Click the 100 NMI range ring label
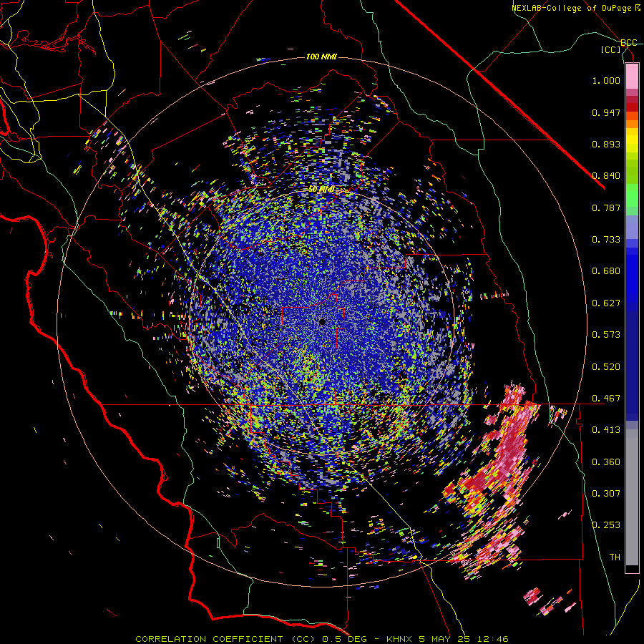Screen dimensions: 644x644 [x=321, y=57]
